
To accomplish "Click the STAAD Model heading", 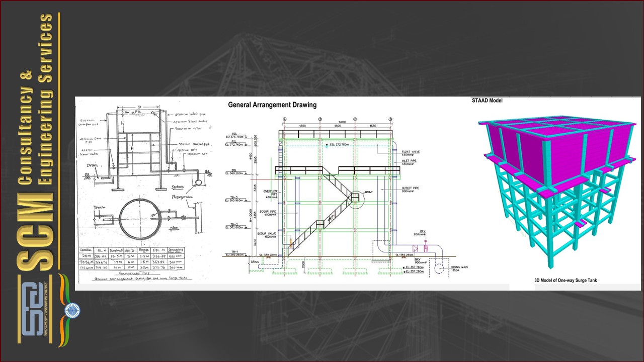I will point(487,101).
